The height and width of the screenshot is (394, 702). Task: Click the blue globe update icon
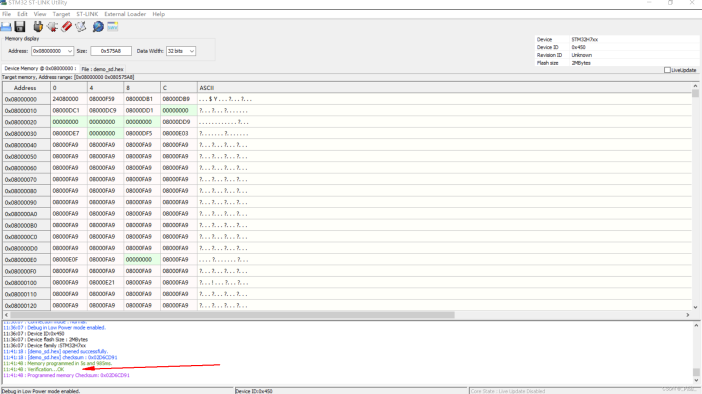point(98,27)
